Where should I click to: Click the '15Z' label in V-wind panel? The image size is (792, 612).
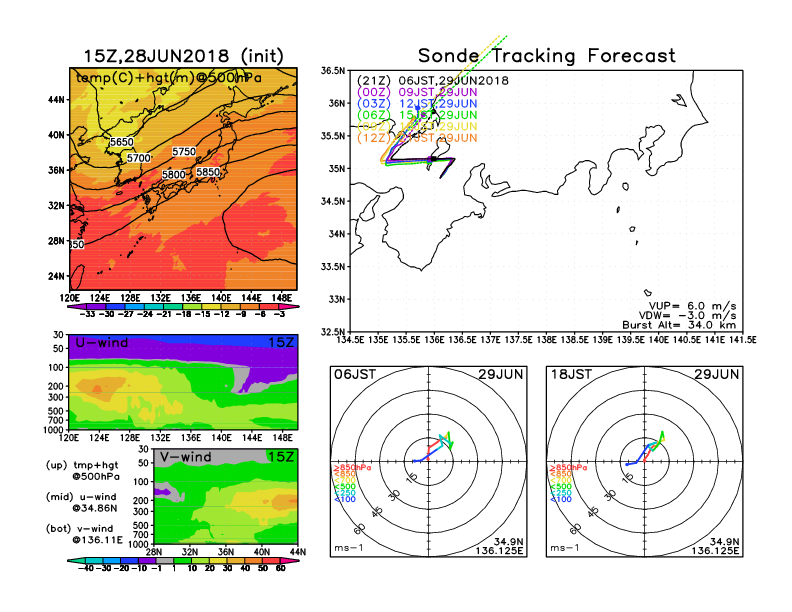(x=281, y=457)
